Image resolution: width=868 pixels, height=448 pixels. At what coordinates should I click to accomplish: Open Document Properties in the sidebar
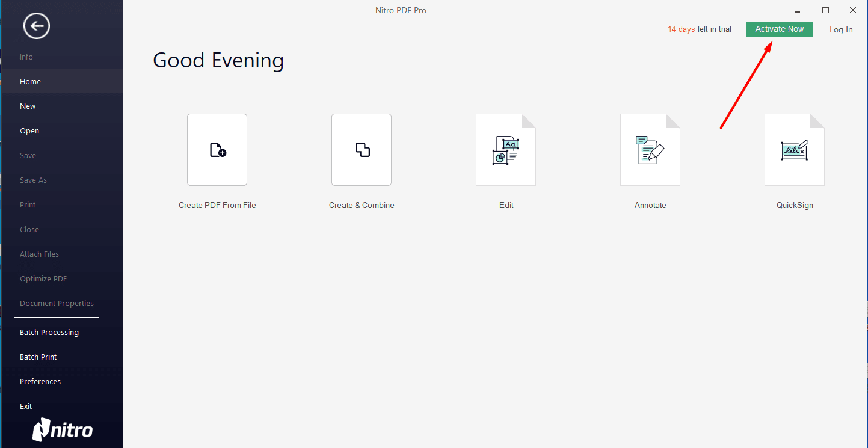pyautogui.click(x=57, y=304)
